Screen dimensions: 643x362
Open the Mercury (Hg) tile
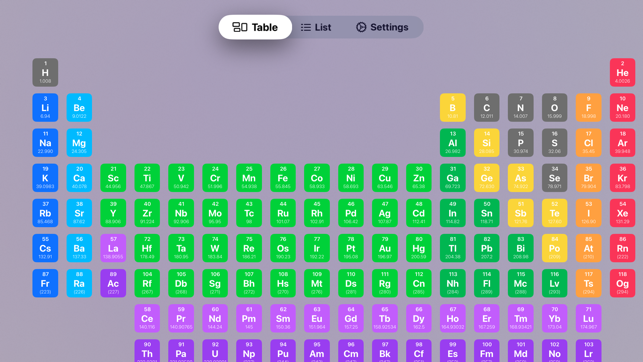[418, 248]
